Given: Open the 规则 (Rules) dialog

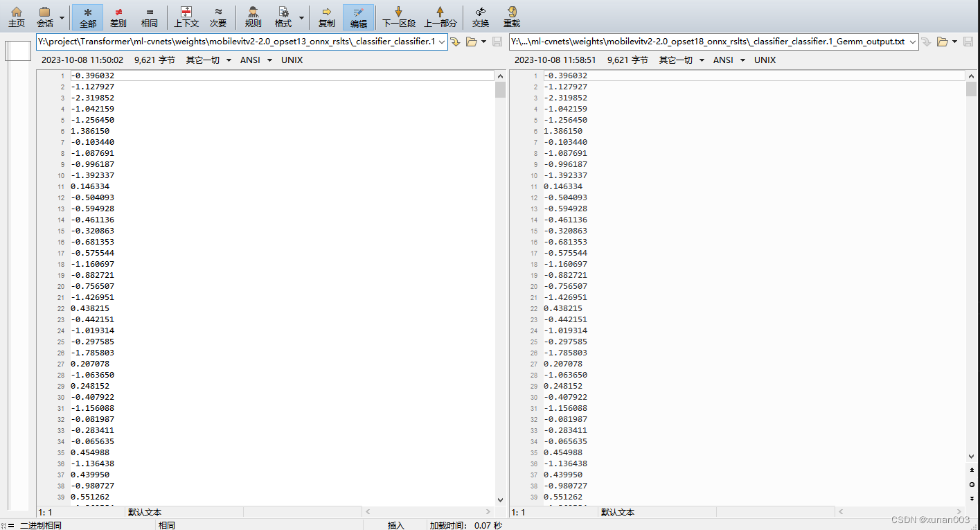Looking at the screenshot, I should [253, 17].
